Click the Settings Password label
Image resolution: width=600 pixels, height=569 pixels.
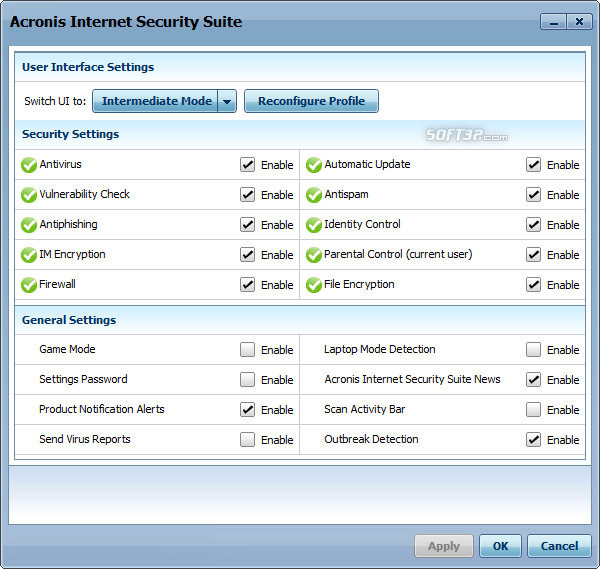tap(83, 380)
